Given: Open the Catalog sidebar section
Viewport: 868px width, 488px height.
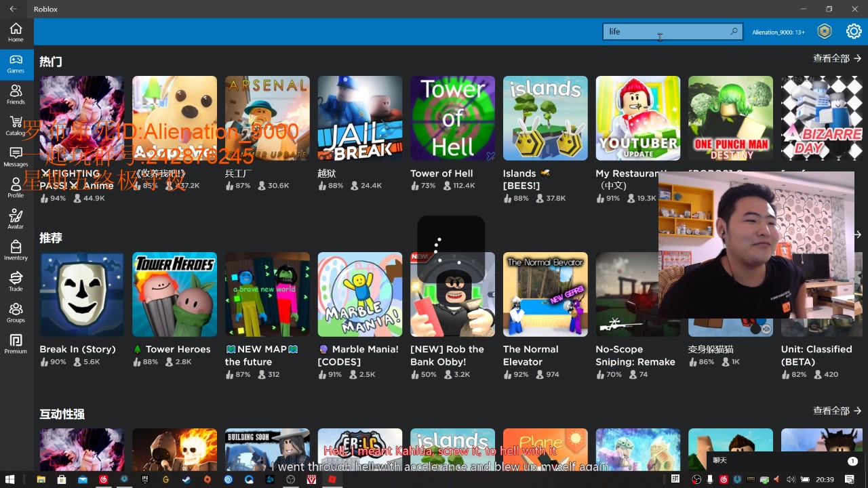Looking at the screenshot, I should tap(16, 126).
